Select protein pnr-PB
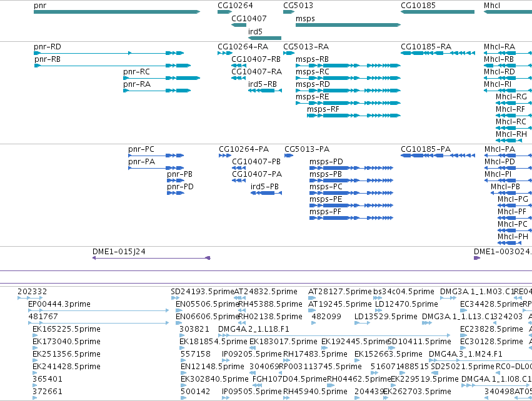Viewport: 532px width, 401px height. pos(176,181)
